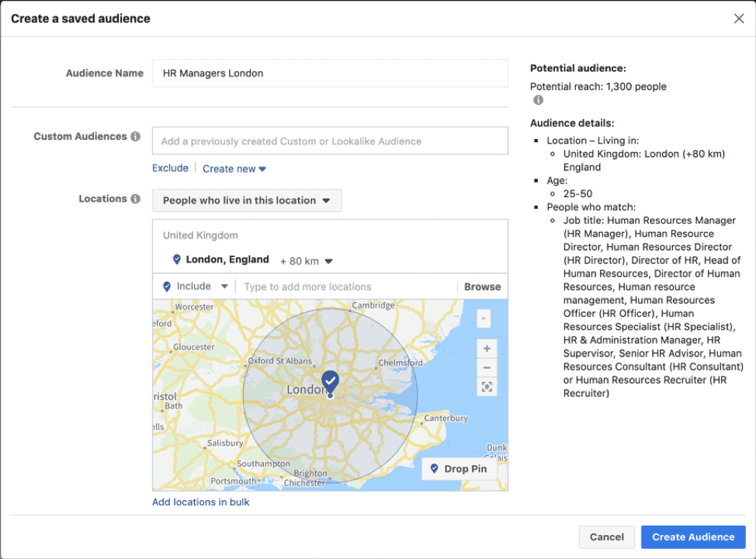The width and height of the screenshot is (756, 559).
Task: Click the recenter map icon
Action: coord(487,386)
